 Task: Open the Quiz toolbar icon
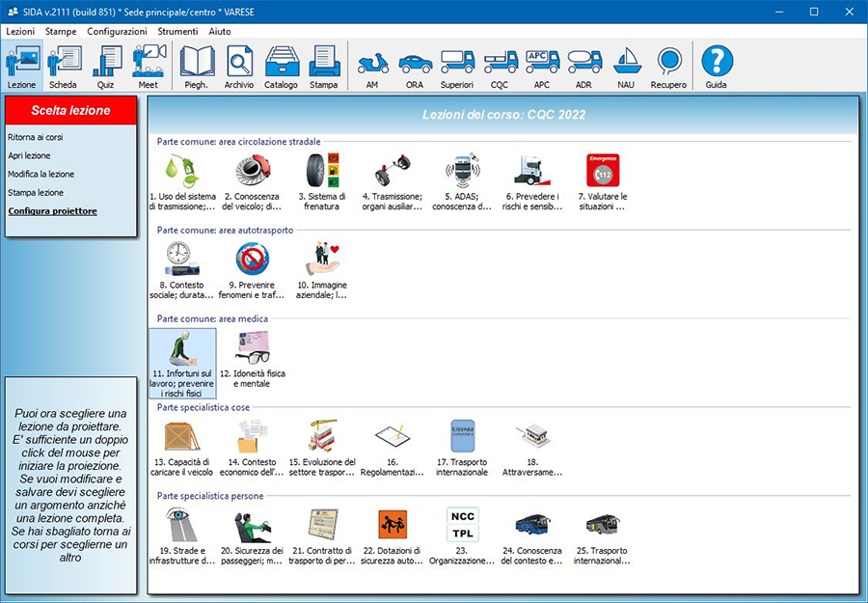pos(105,67)
